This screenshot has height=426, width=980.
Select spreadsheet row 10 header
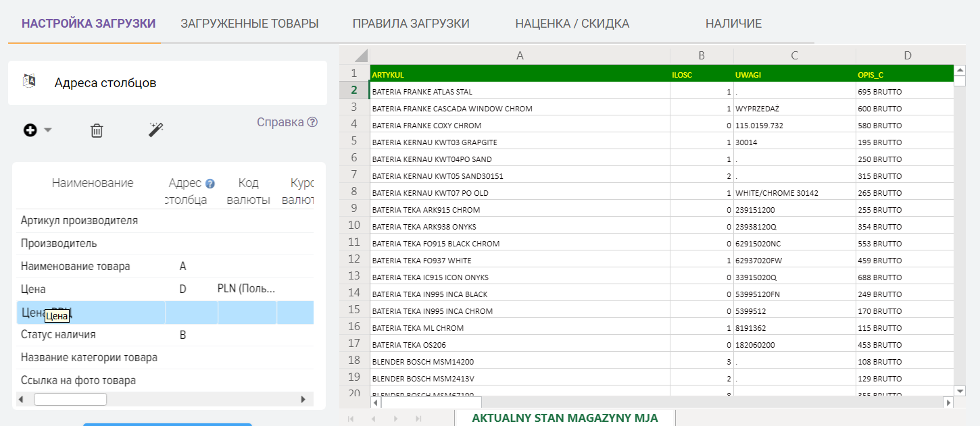(x=354, y=225)
